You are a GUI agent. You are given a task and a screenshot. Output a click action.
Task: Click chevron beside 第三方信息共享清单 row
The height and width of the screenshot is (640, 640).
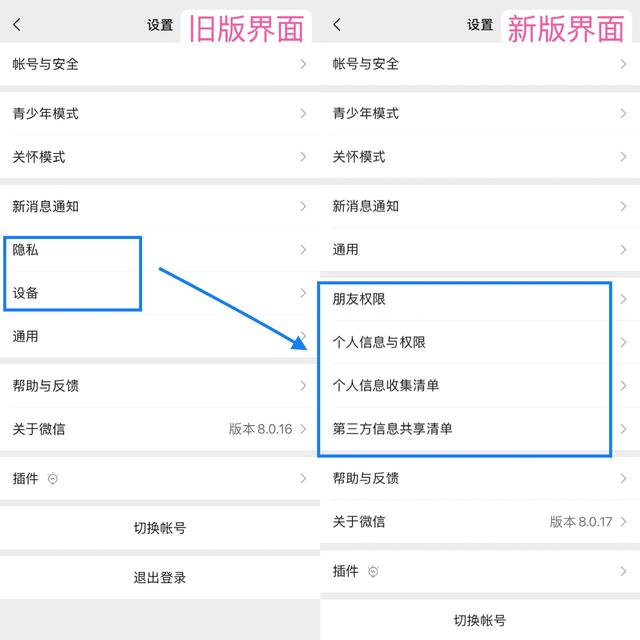point(623,429)
